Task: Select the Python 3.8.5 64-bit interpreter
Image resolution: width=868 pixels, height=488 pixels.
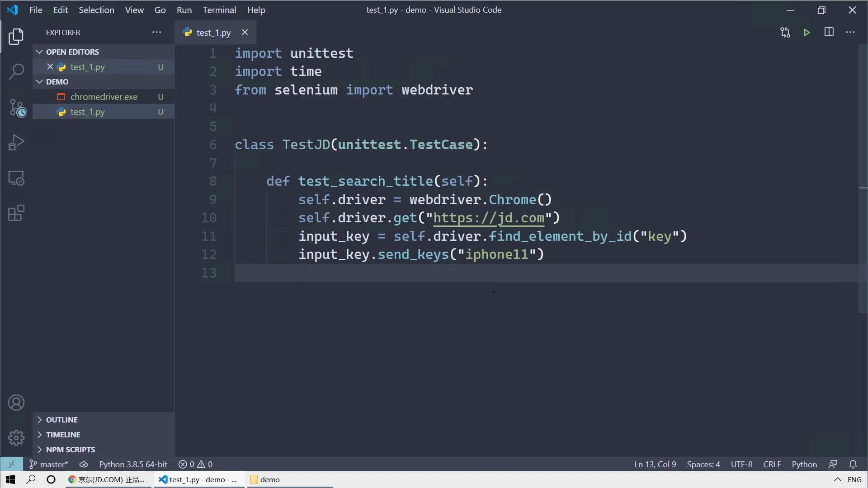Action: 132,464
